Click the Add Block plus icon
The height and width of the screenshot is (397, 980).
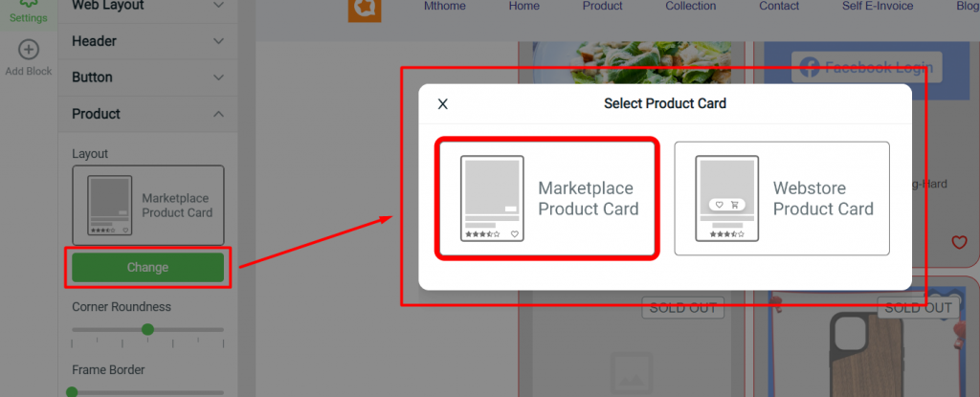(x=29, y=50)
